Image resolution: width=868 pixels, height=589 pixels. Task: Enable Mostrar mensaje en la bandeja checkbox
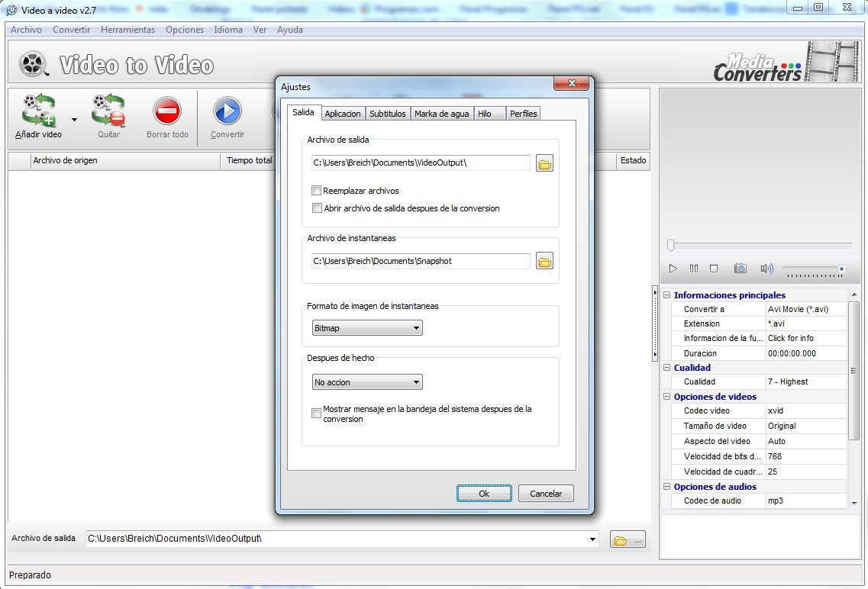click(x=317, y=413)
